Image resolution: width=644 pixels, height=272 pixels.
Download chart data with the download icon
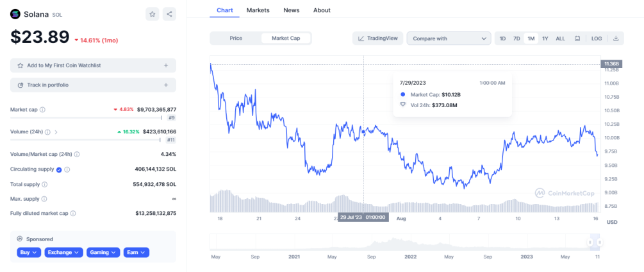click(616, 38)
